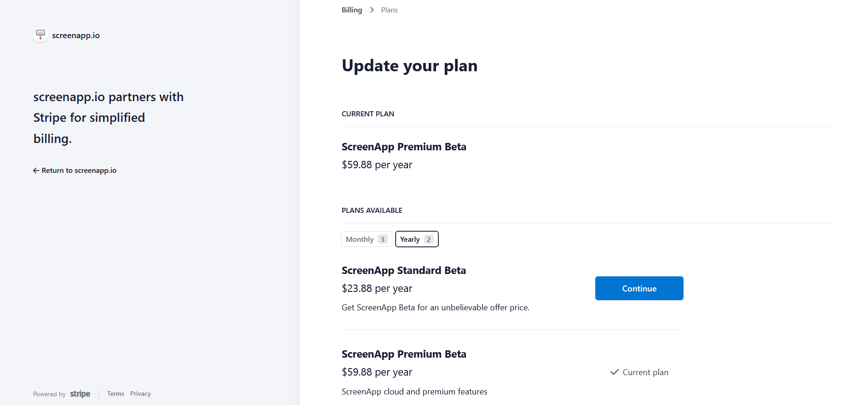The image size is (868, 405).
Task: Open the Stripe logo in the footer
Action: (80, 394)
